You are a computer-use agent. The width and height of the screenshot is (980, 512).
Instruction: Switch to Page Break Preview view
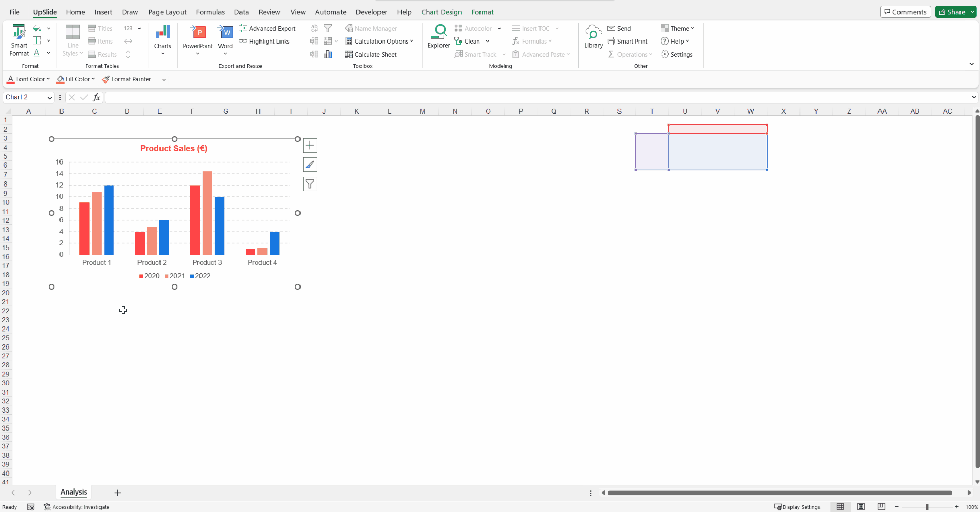point(881,507)
